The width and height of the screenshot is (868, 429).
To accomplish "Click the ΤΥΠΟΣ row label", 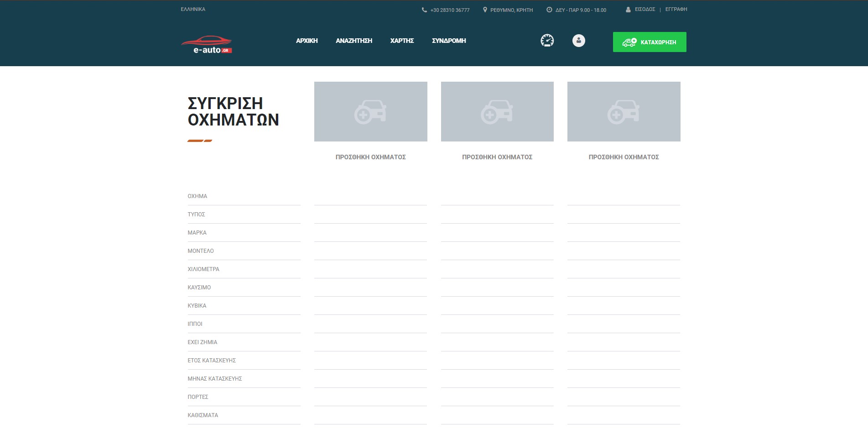I will (196, 214).
